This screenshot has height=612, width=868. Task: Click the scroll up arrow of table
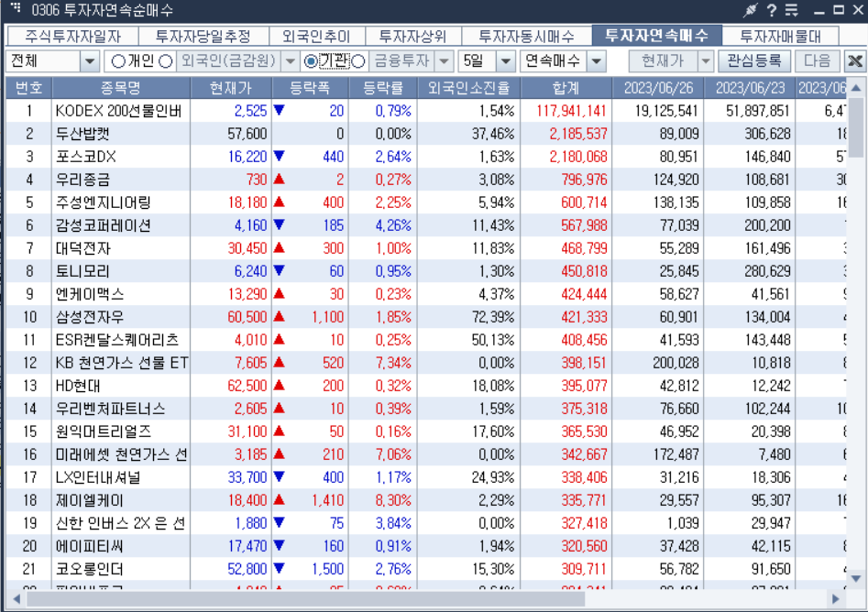856,88
